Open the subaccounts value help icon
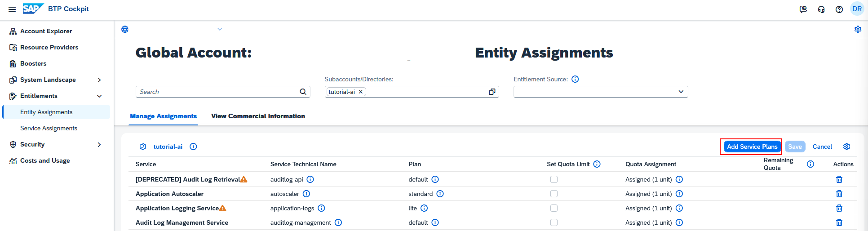Screen dimensions: 868x231 click(x=492, y=92)
